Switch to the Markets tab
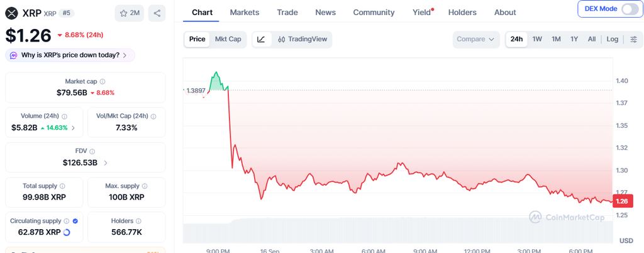Screen dimensions: 644x253 coord(245,13)
